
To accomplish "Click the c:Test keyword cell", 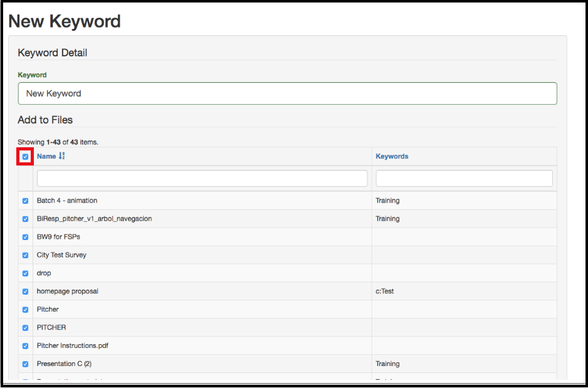I will pyautogui.click(x=384, y=291).
